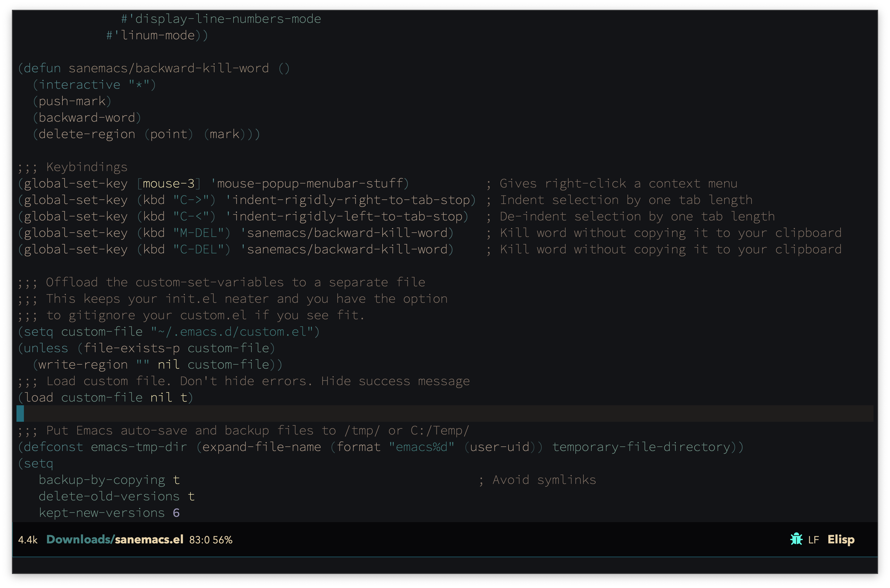Click 'display-line-numbers-mode' on the top line
Screen dimensions: 890x588
coord(228,19)
